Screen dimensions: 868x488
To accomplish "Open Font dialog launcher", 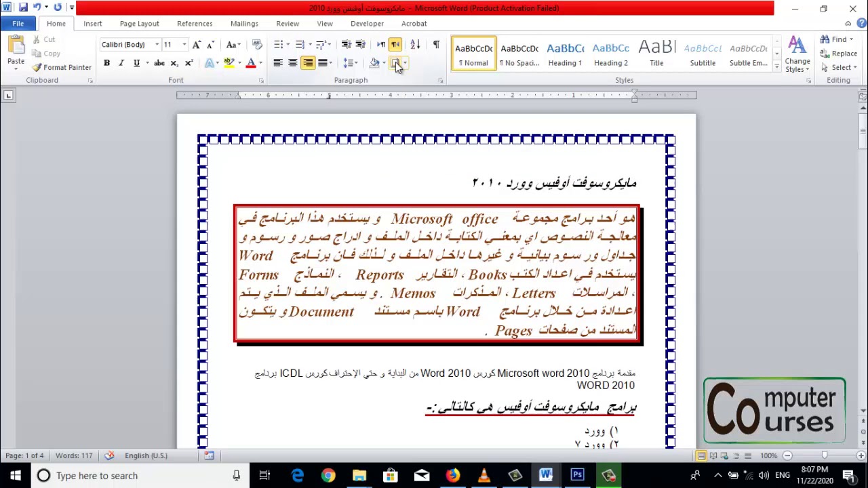I will (261, 81).
